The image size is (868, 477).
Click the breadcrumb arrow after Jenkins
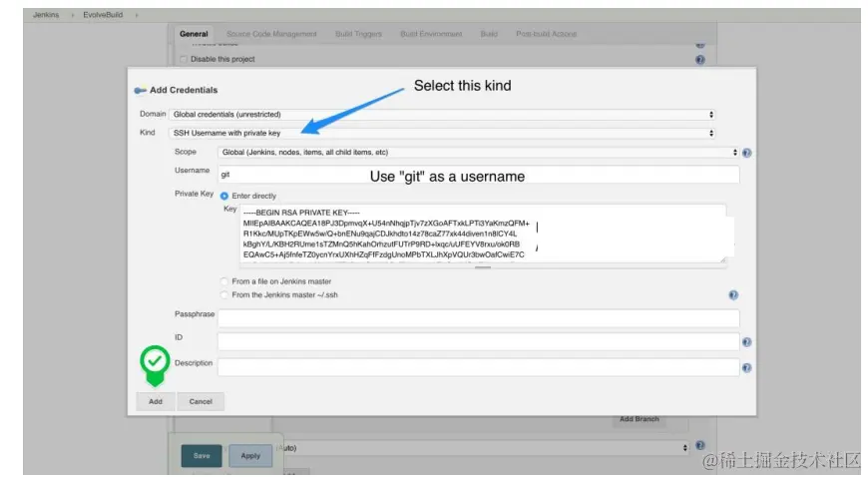coord(73,16)
